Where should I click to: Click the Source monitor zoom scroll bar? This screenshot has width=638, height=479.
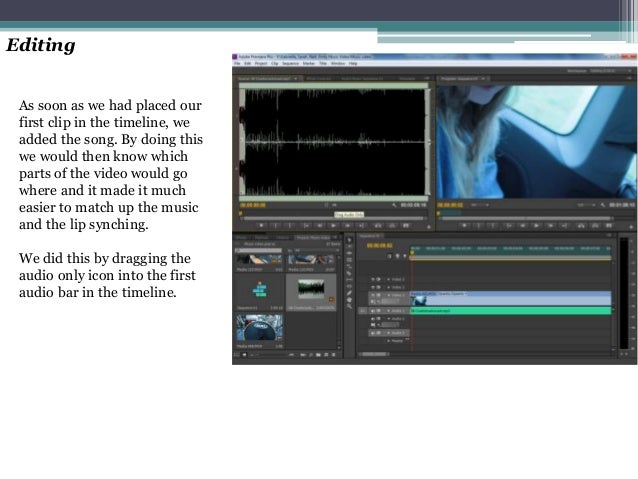pyautogui.click(x=333, y=219)
